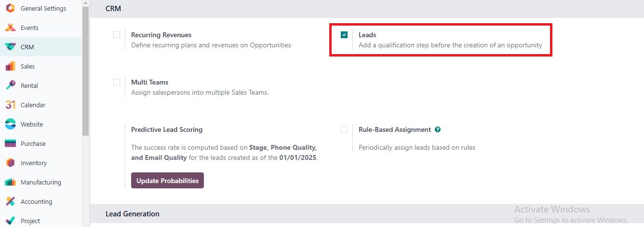The image size is (644, 227).
Task: Toggle the Rule-Based Assignment checkbox
Action: point(344,129)
